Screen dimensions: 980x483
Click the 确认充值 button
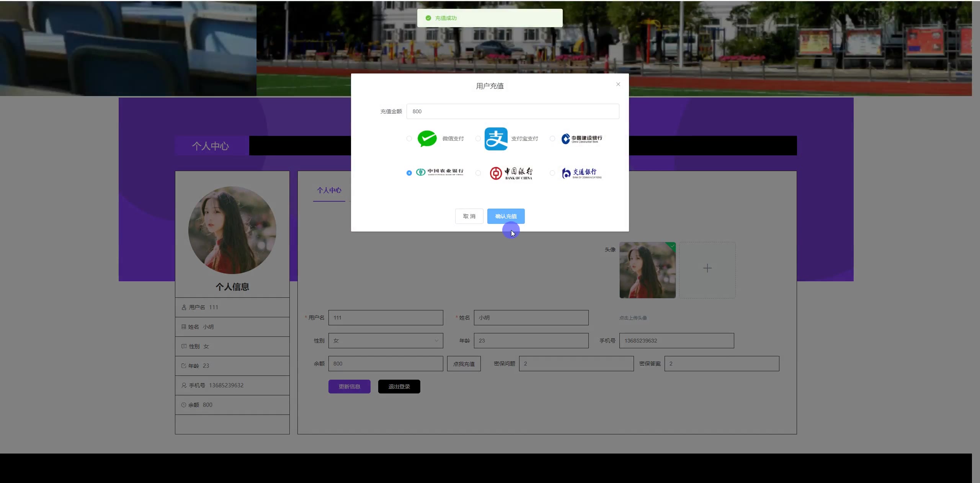point(506,216)
